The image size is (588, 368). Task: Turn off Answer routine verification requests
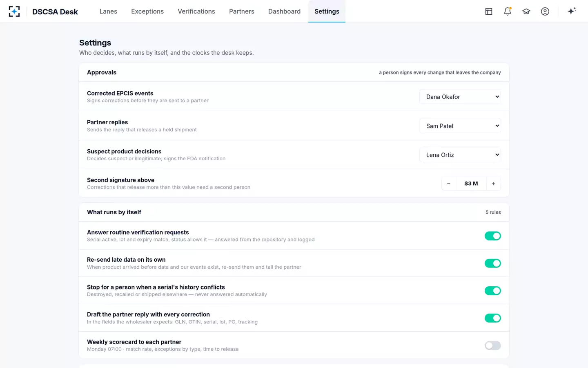pos(493,236)
